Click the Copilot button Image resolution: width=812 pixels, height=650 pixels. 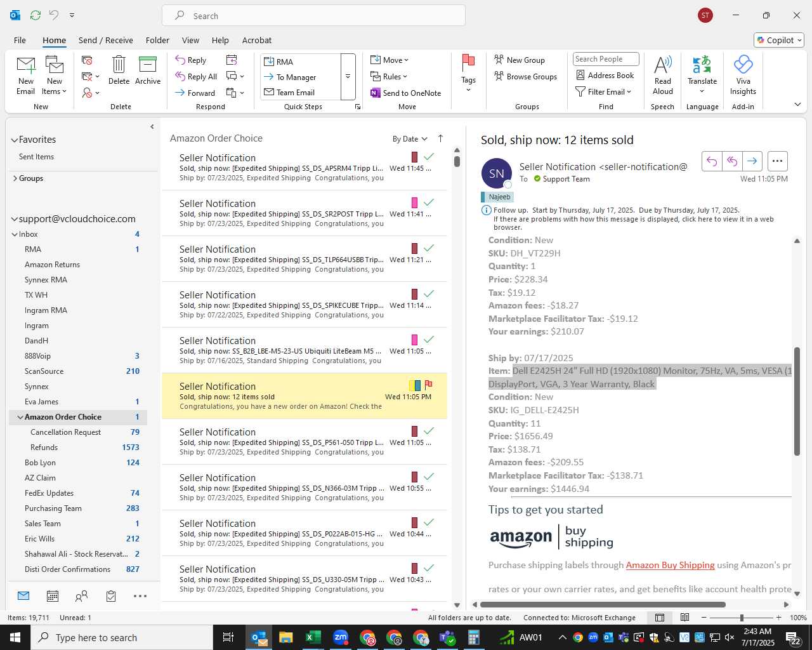coord(779,40)
